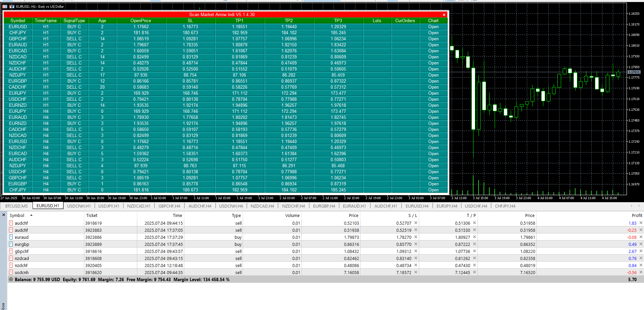
Task: Close the audchf order with ticket 3923883
Action: [641, 230]
